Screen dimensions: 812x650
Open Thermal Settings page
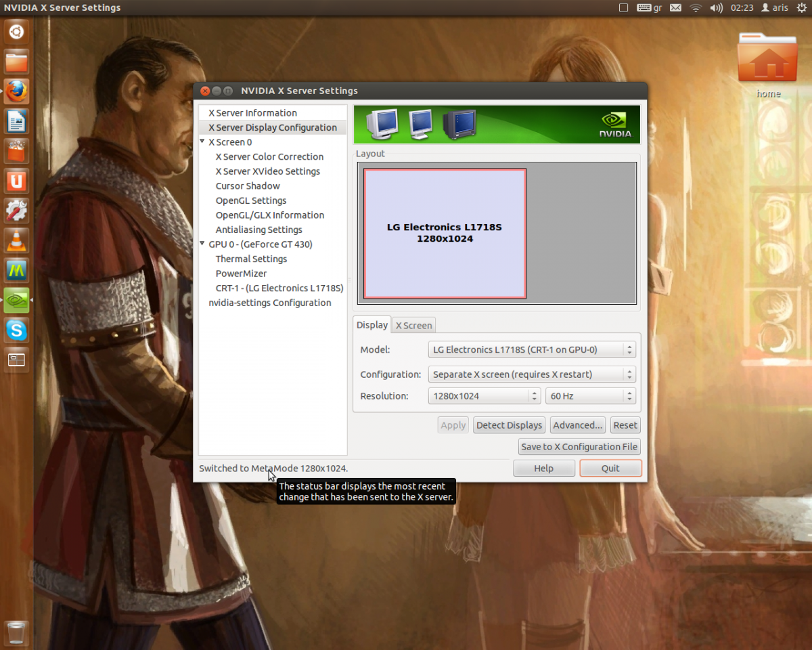(251, 259)
